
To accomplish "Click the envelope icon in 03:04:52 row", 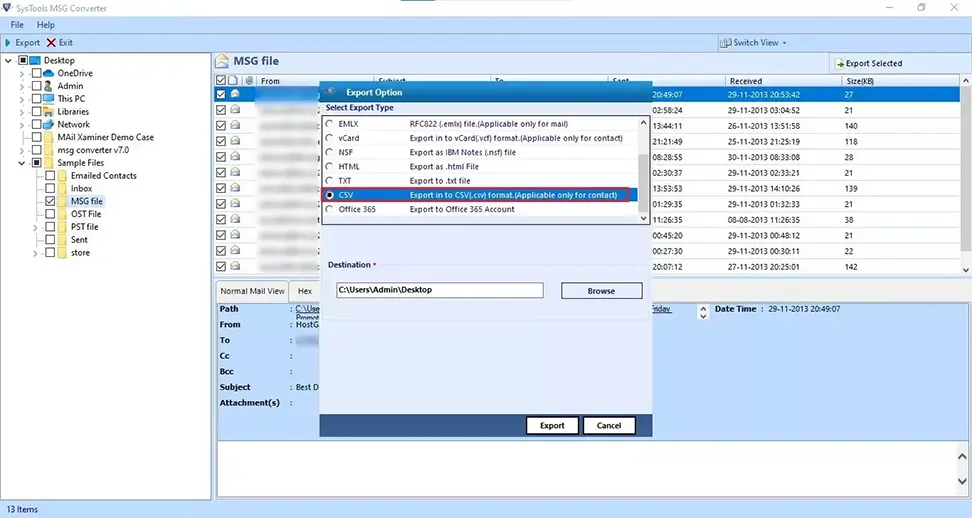I will pos(236,110).
